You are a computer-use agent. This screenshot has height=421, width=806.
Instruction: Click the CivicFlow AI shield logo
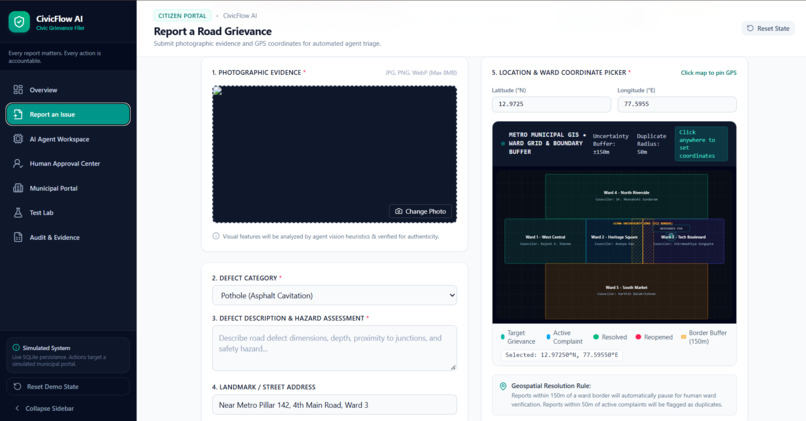[x=19, y=22]
